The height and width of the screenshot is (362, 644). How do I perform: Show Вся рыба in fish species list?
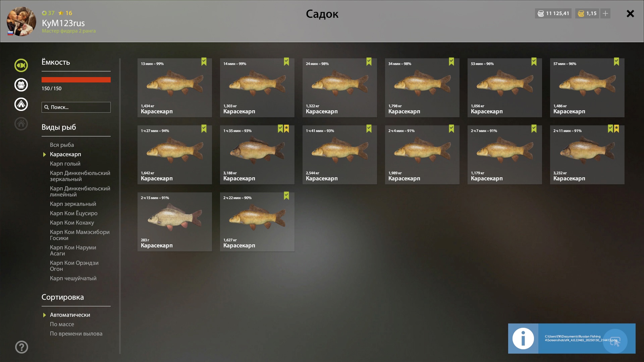pos(62,145)
